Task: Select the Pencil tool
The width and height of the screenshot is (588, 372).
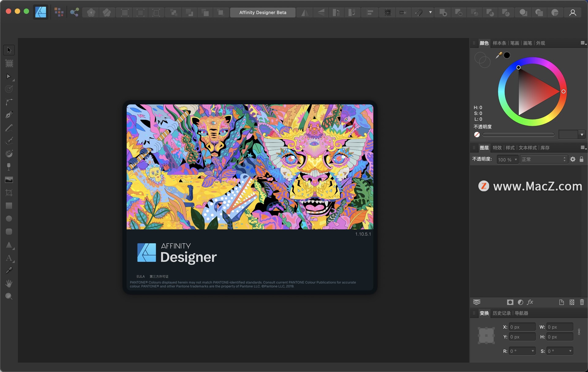Action: [x=9, y=128]
